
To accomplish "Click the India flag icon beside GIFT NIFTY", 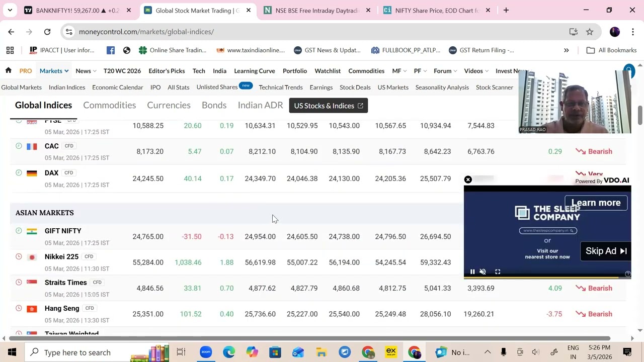I will point(32,231).
